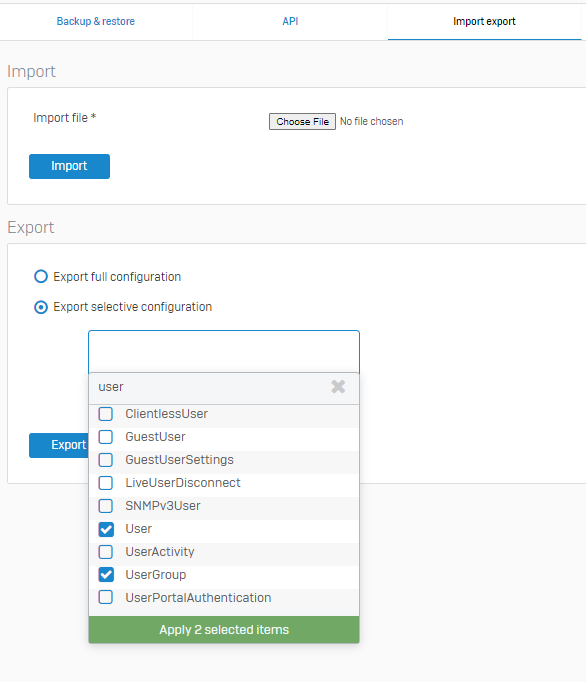Click the Choose File button
This screenshot has height=682, width=586.
click(x=302, y=121)
